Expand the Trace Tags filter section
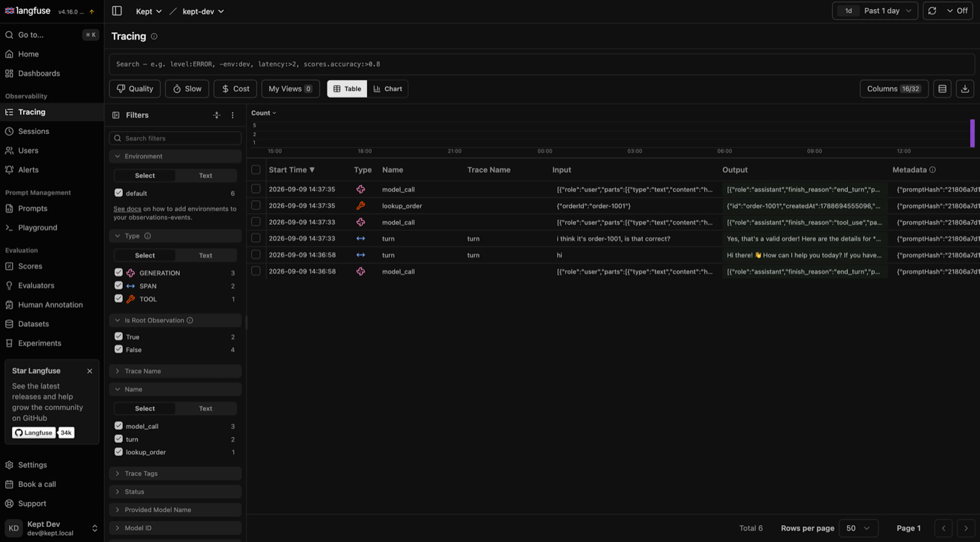Screen dimensions: 980x542 pyautogui.click(x=175, y=474)
